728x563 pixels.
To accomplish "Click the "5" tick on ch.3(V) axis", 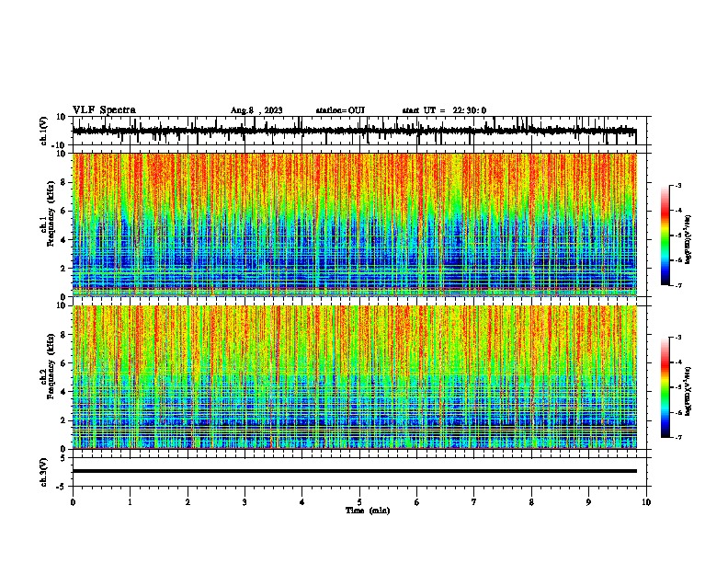I will pos(64,457).
